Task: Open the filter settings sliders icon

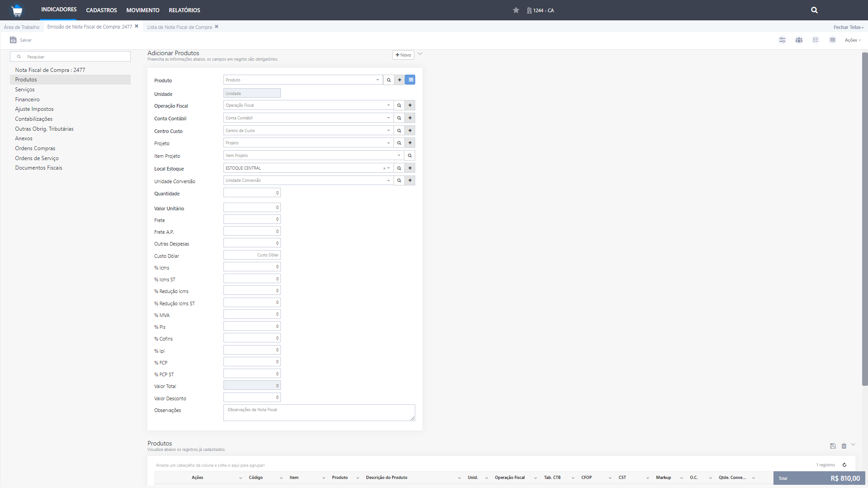Action: (x=783, y=40)
